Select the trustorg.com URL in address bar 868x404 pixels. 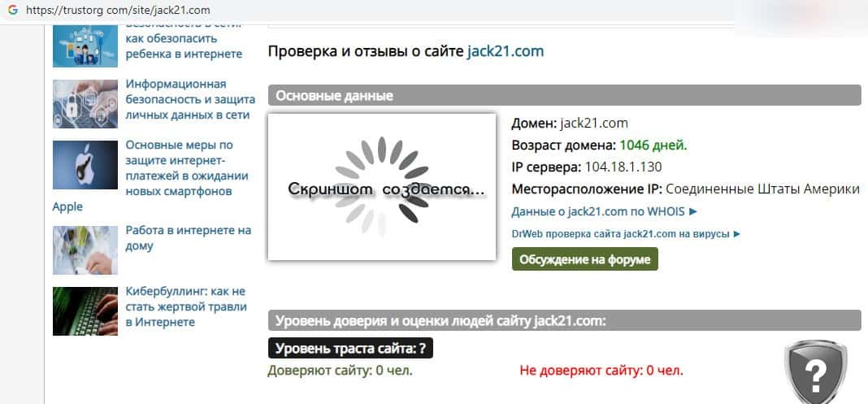[x=118, y=11]
